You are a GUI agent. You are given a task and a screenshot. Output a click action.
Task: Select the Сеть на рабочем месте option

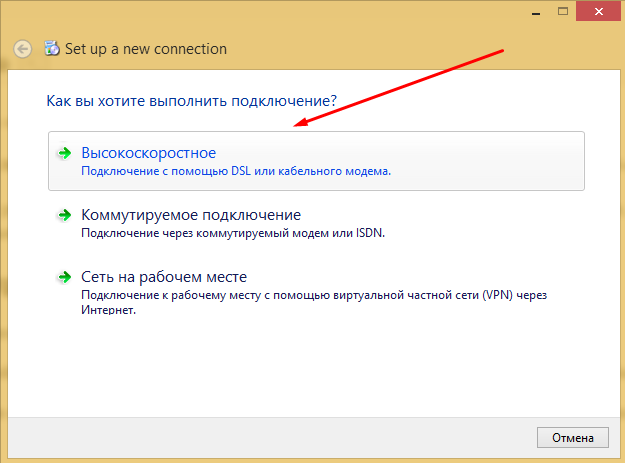pyautogui.click(x=163, y=277)
